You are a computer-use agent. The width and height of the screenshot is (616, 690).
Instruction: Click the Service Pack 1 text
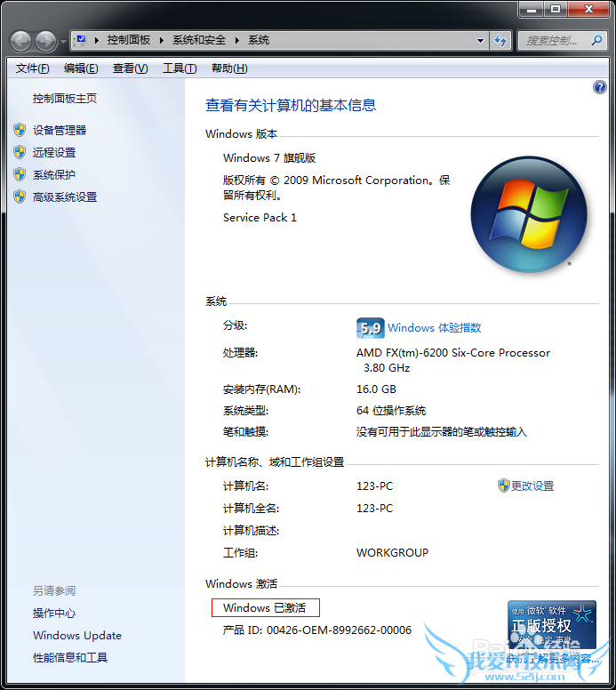[260, 217]
